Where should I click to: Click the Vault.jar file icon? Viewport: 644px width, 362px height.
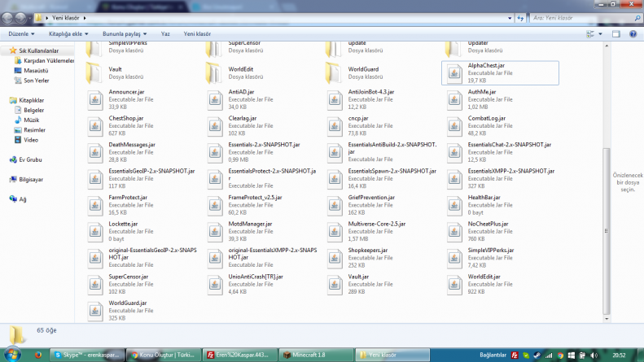coord(335,285)
